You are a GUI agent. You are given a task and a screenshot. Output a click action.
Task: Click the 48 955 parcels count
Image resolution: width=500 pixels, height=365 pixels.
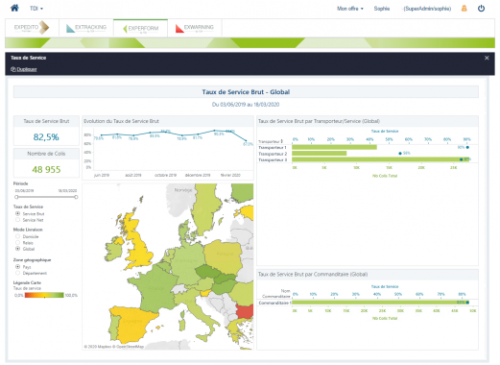[46, 170]
